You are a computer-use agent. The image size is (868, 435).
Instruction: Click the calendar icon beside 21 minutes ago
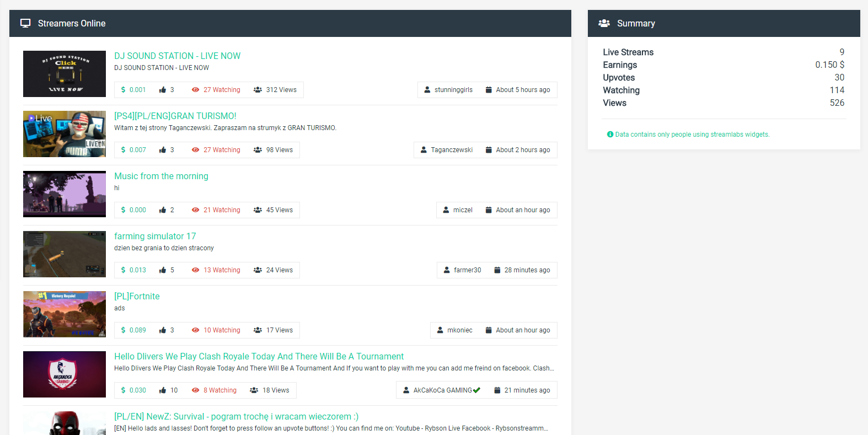(x=497, y=390)
